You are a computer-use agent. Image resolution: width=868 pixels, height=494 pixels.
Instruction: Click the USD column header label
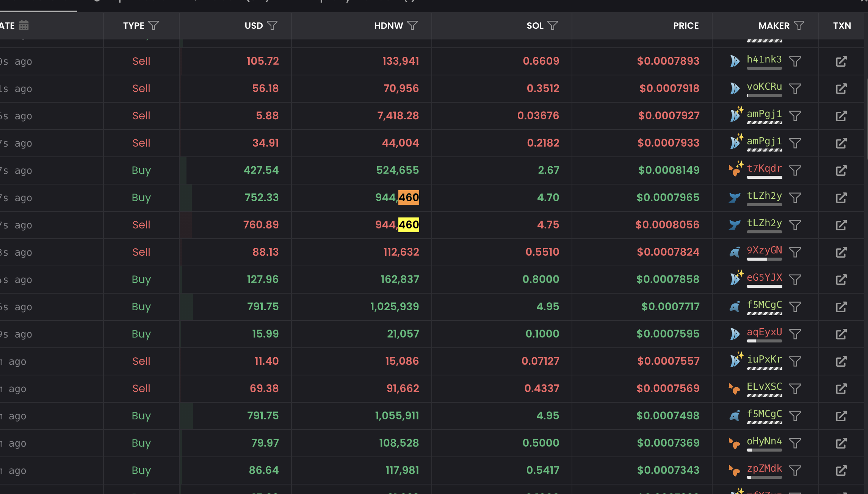pyautogui.click(x=254, y=26)
